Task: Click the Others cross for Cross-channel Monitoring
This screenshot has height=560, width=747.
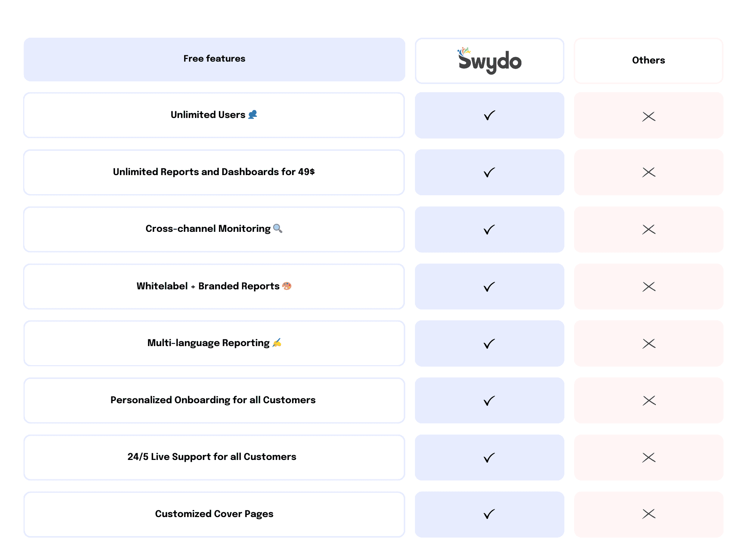Action: (649, 229)
